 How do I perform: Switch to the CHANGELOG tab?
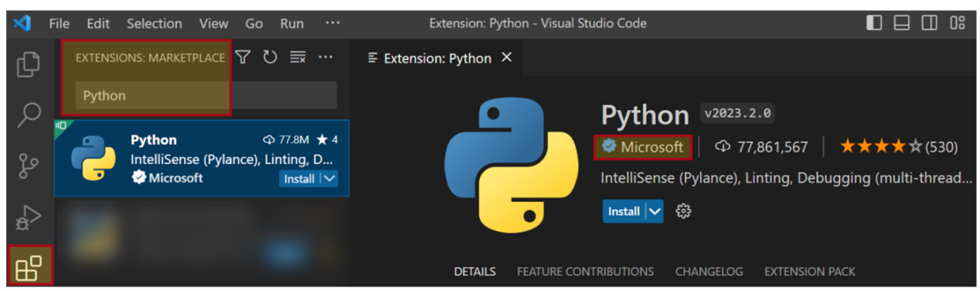point(709,272)
